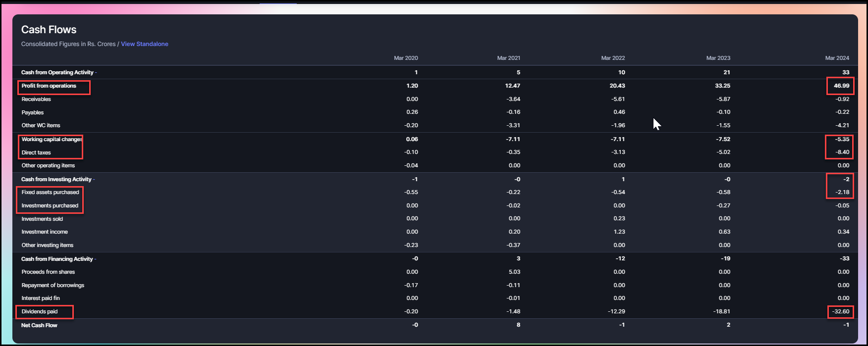Click the Profit from operations value 33.25
868x346 pixels.
(723, 86)
